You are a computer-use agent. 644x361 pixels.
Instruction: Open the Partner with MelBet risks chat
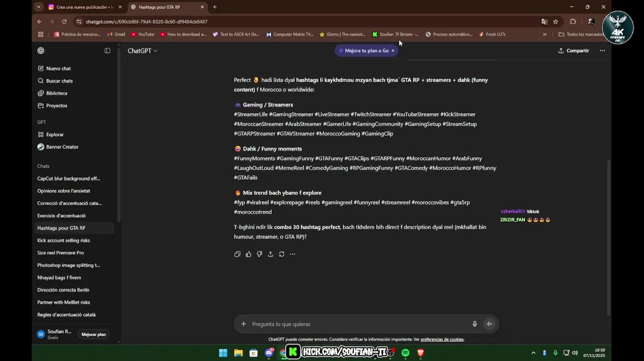click(64, 302)
